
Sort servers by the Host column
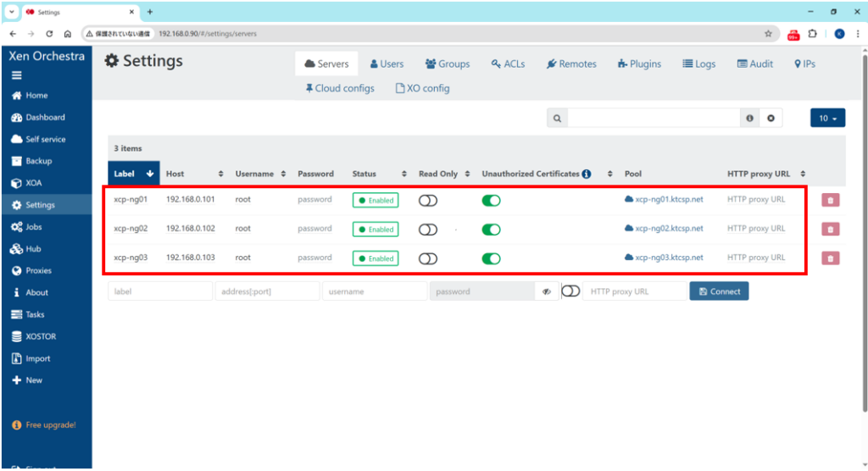point(194,175)
